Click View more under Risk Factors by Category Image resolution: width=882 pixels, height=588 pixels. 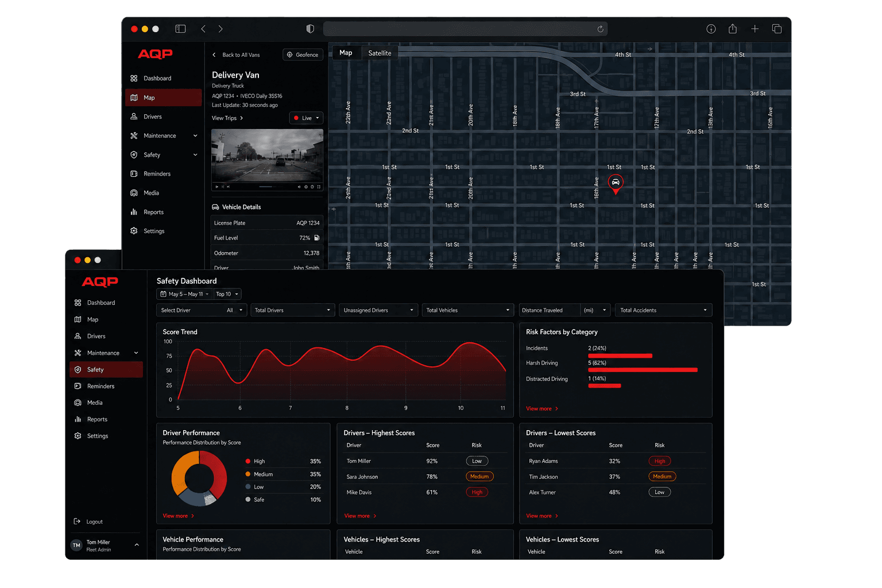pos(542,409)
